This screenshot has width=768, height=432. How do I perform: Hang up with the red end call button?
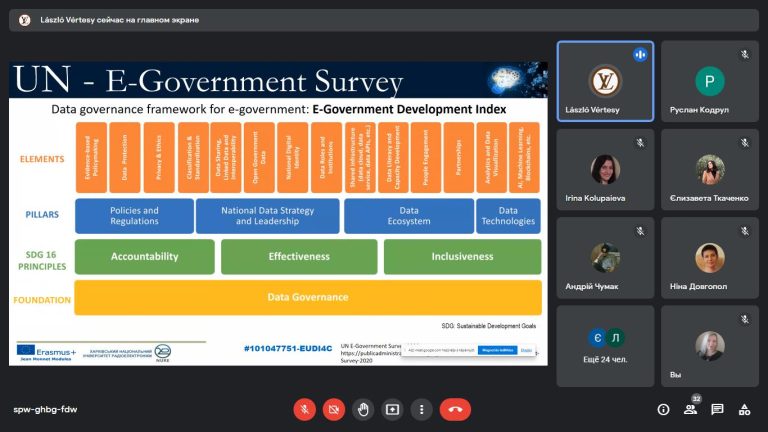pyautogui.click(x=455, y=409)
